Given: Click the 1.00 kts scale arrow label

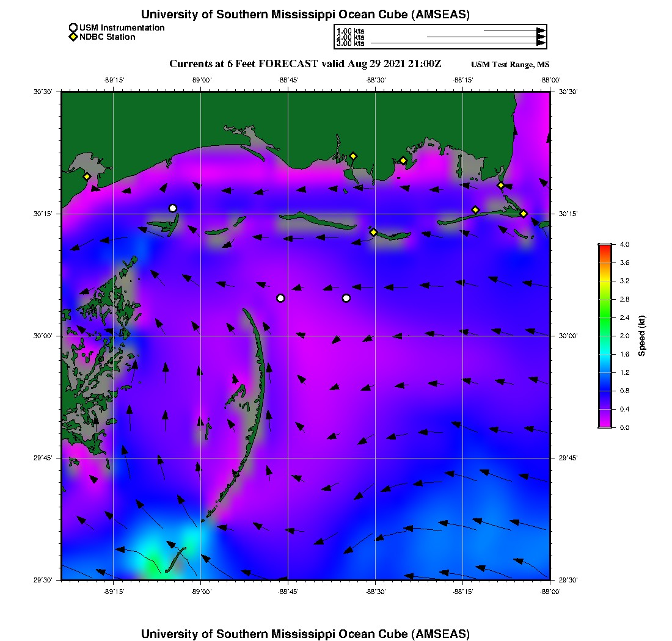Looking at the screenshot, I should (350, 31).
